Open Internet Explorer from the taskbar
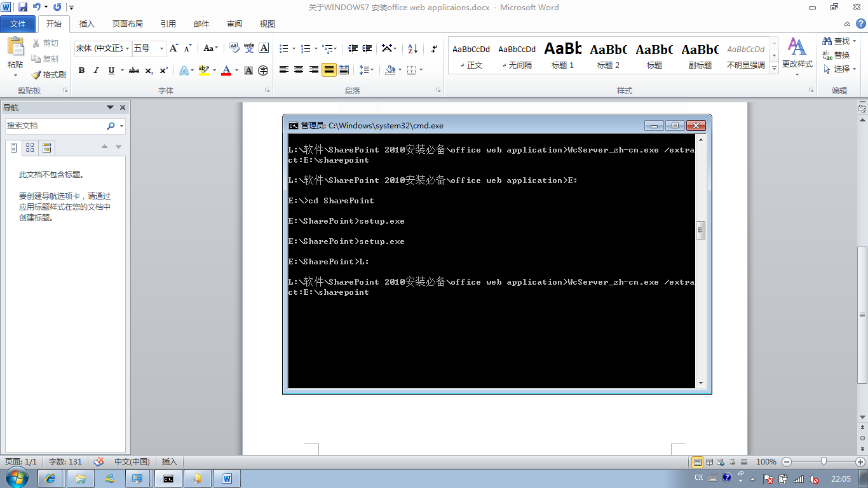Image resolution: width=868 pixels, height=488 pixels. click(x=50, y=478)
